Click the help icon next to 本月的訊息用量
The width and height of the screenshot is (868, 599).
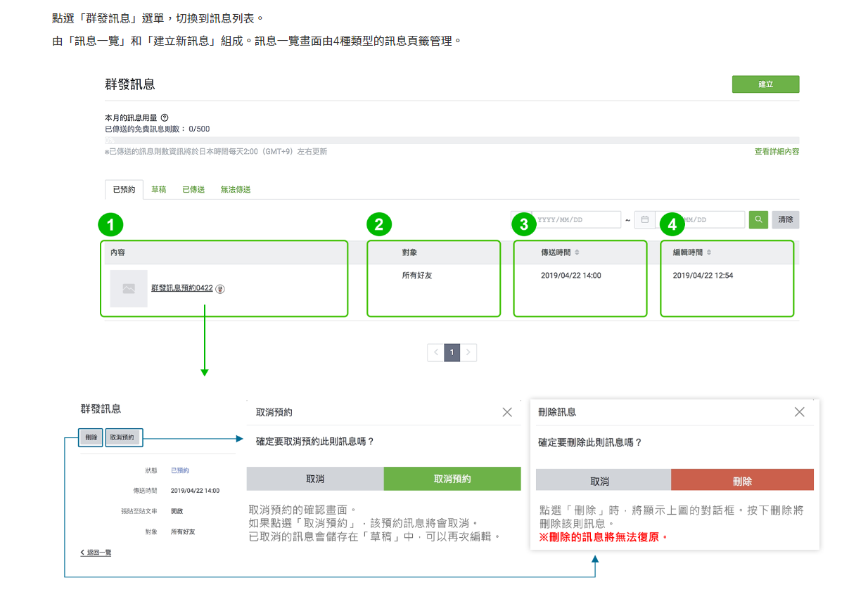pyautogui.click(x=165, y=117)
